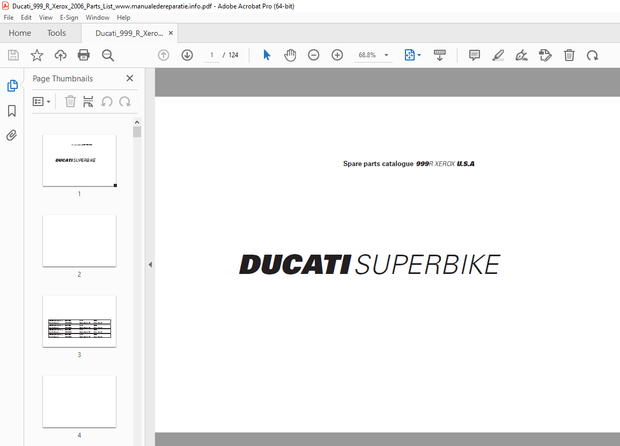Collapse the navigation pane arrow
The image size is (620, 446).
(x=150, y=265)
